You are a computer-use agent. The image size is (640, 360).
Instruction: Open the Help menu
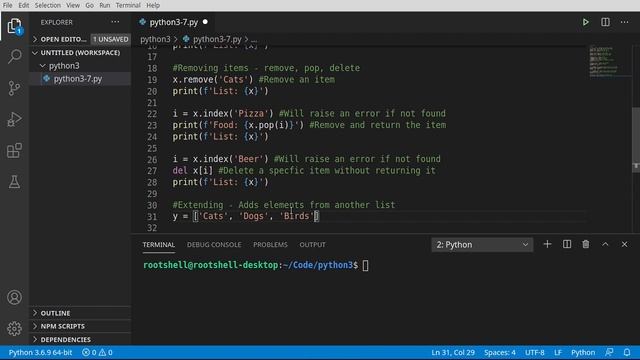pyautogui.click(x=153, y=5)
